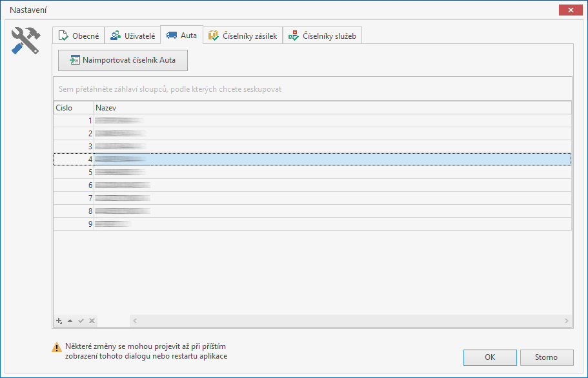This screenshot has width=588, height=378.
Task: Click the wrench and screwdriver settings icon
Action: click(x=26, y=41)
